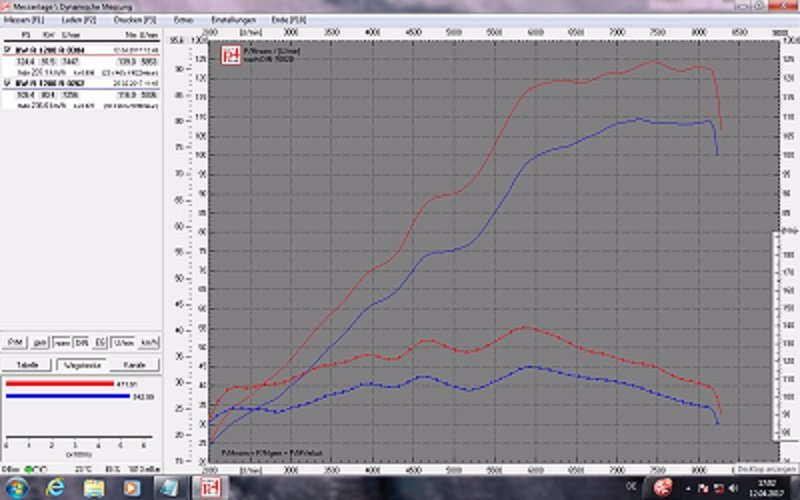Open the taskbar clock and date
Screen dimensions: 800x500
pos(769,488)
